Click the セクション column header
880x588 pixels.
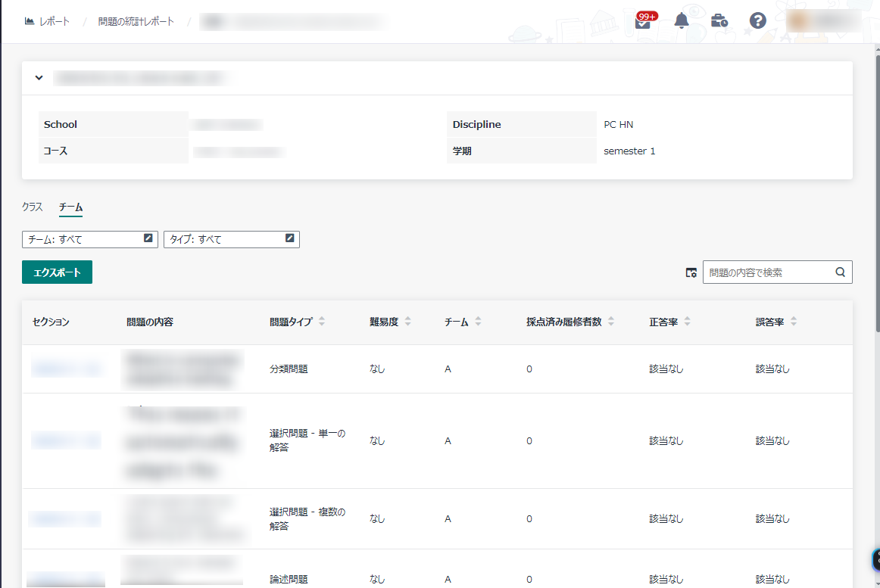click(51, 322)
